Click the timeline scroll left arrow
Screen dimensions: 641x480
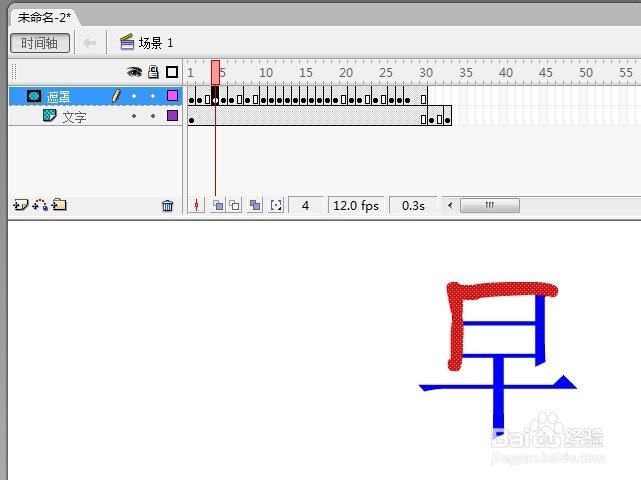coord(450,205)
